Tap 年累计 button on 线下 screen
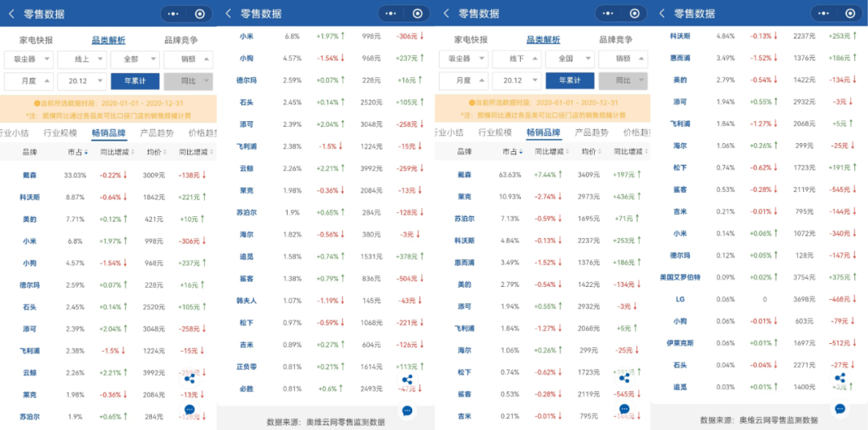This screenshot has width=868, height=430. tap(570, 81)
